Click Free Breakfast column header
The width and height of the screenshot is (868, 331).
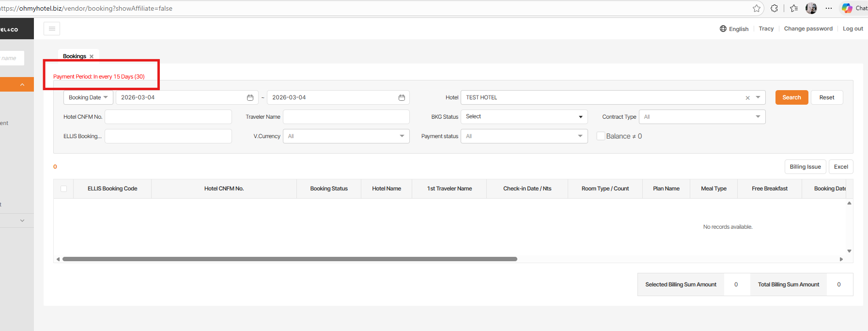(x=770, y=189)
